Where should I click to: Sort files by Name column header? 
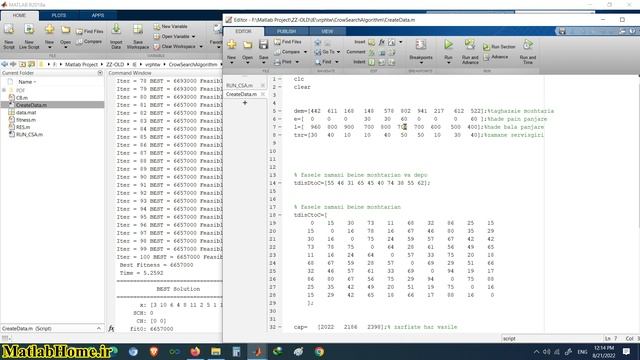[x=27, y=82]
